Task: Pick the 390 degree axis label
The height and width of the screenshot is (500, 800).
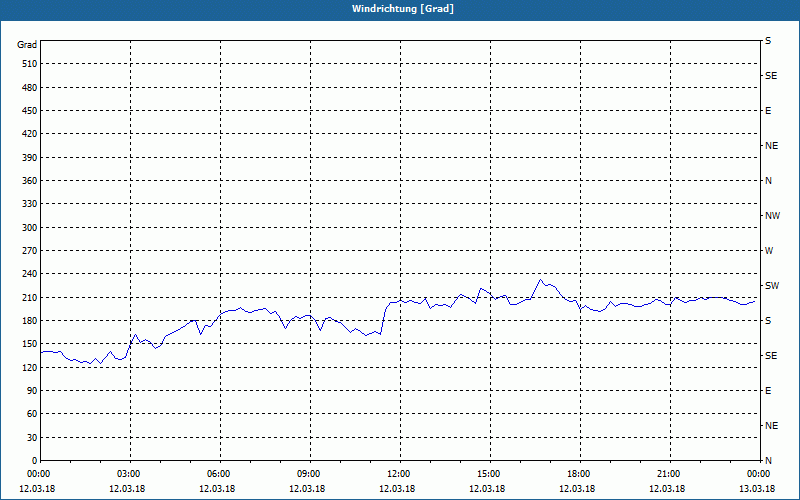Action: click(x=29, y=157)
